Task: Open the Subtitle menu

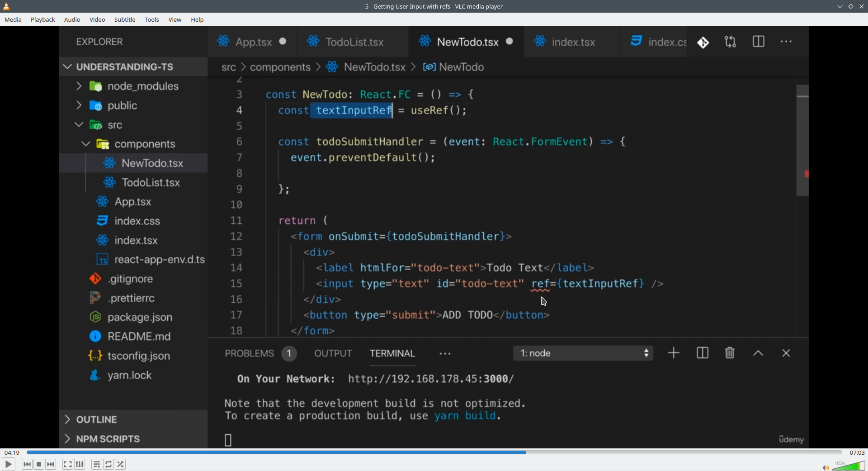Action: tap(125, 19)
